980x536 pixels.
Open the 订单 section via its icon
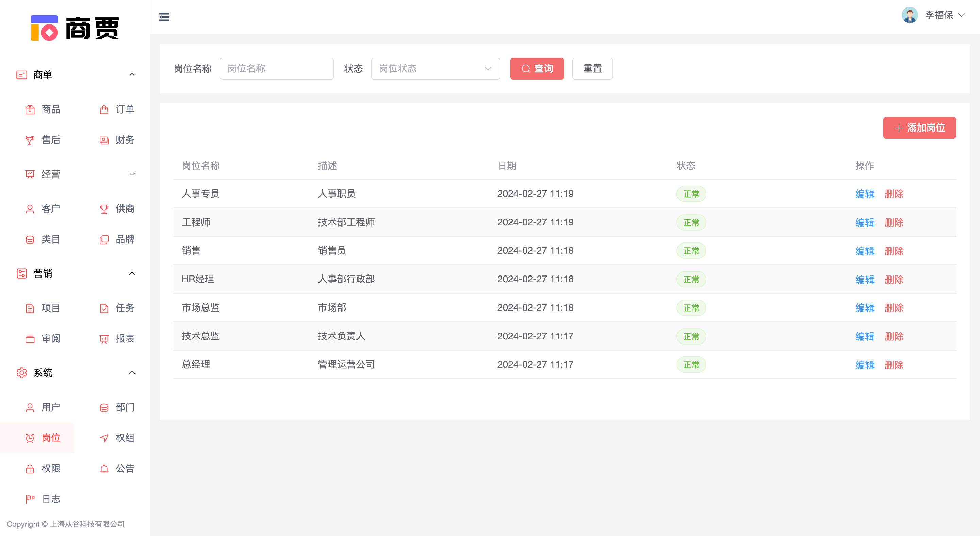(x=103, y=110)
